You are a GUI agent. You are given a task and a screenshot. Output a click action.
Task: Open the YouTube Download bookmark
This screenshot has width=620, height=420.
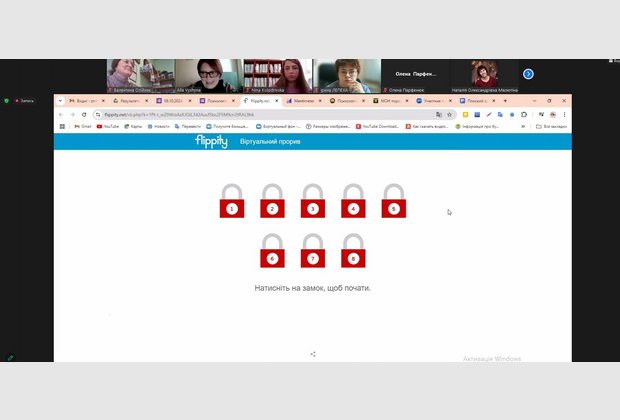point(377,127)
